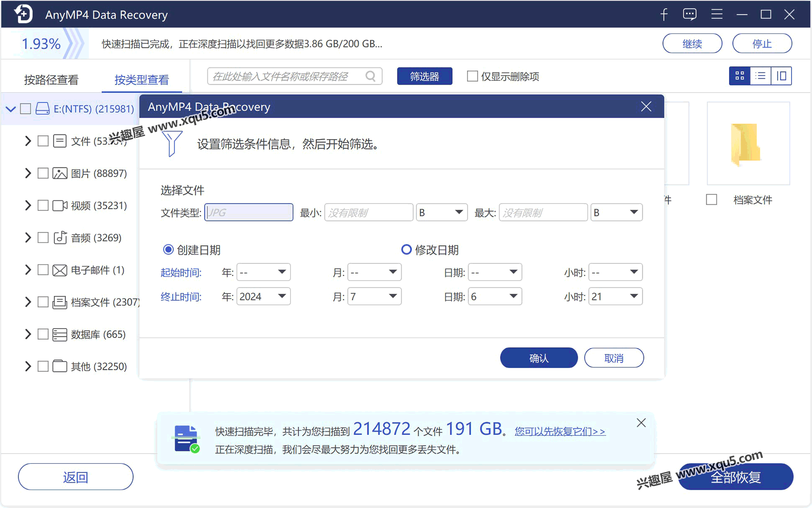This screenshot has width=812, height=508.
Task: Click the file name search box
Action: 295,76
